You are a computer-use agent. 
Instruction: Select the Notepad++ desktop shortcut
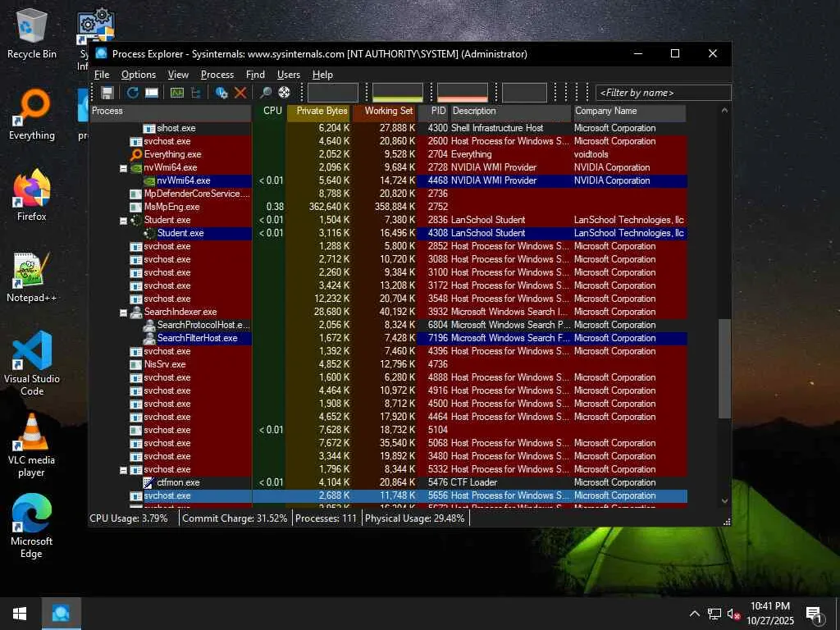(x=32, y=277)
